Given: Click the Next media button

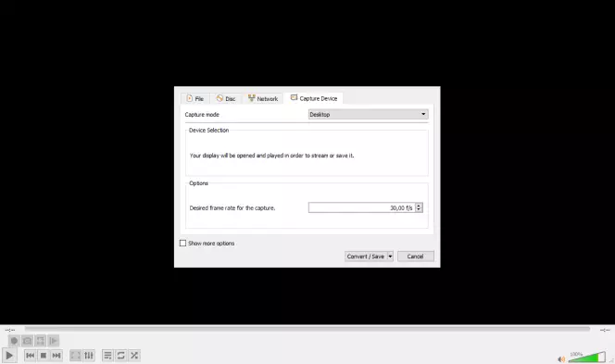Looking at the screenshot, I should tap(56, 356).
